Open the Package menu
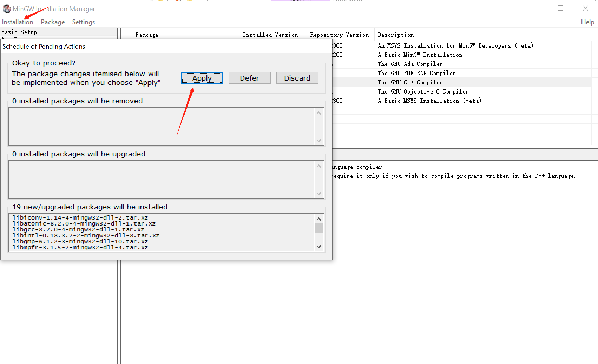 (53, 22)
